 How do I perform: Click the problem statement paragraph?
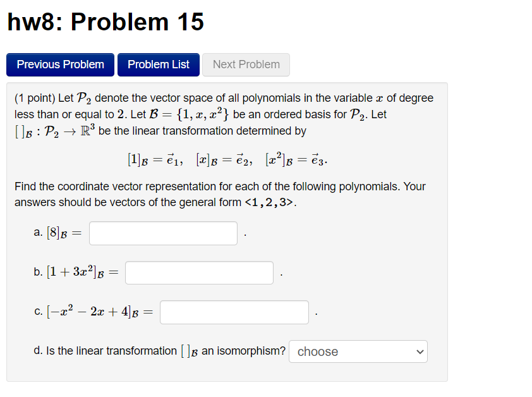[221, 114]
